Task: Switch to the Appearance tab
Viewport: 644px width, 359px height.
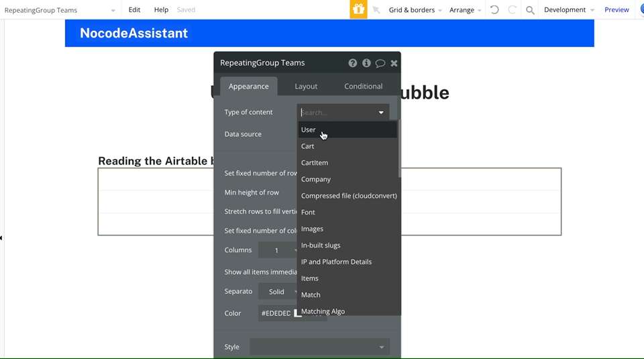Action: pyautogui.click(x=248, y=87)
